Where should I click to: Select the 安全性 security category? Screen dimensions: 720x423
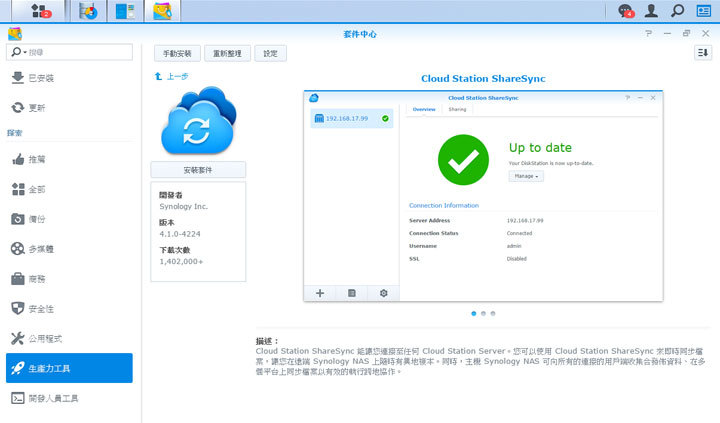(69, 309)
